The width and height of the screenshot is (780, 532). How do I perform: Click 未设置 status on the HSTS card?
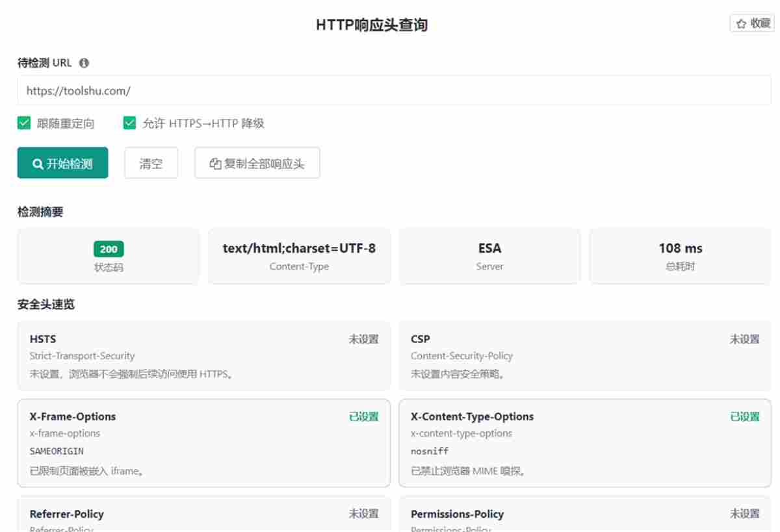point(364,339)
